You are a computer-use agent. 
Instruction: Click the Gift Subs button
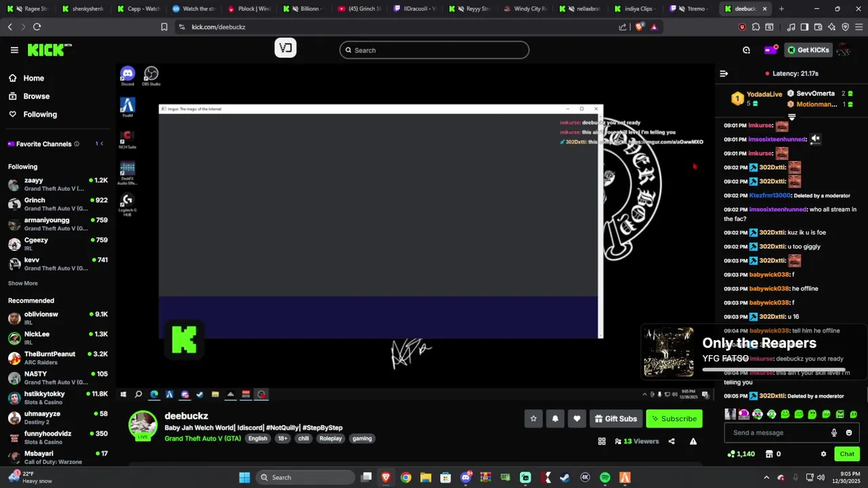(x=616, y=419)
